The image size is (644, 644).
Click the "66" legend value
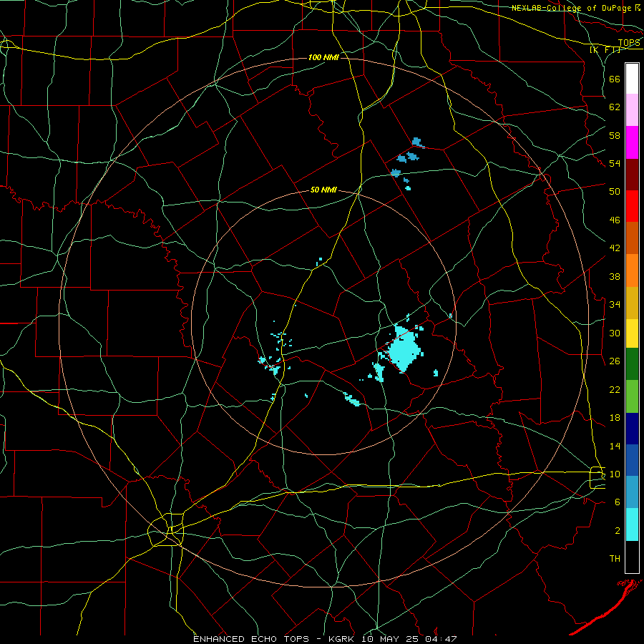click(615, 79)
